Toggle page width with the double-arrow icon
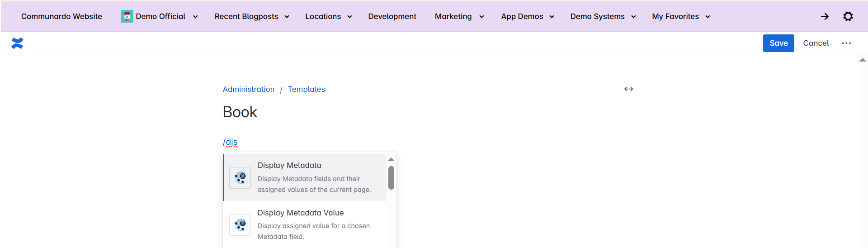Image resolution: width=868 pixels, height=248 pixels. click(x=628, y=89)
